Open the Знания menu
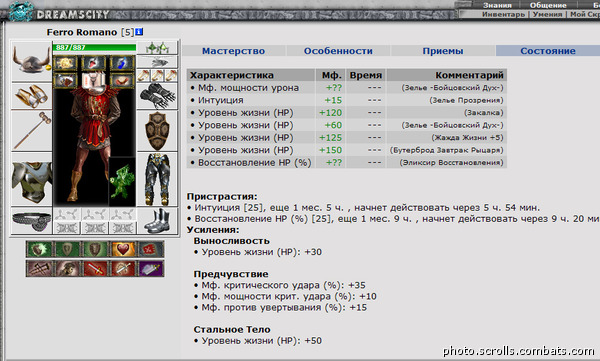 click(497, 5)
